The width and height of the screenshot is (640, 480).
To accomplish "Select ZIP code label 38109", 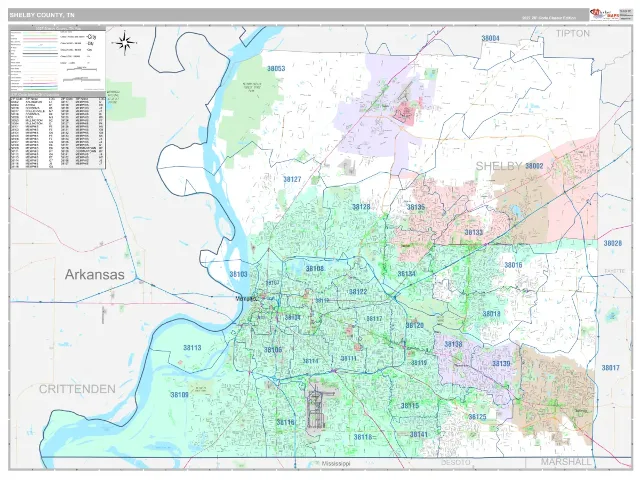I will point(179,395).
